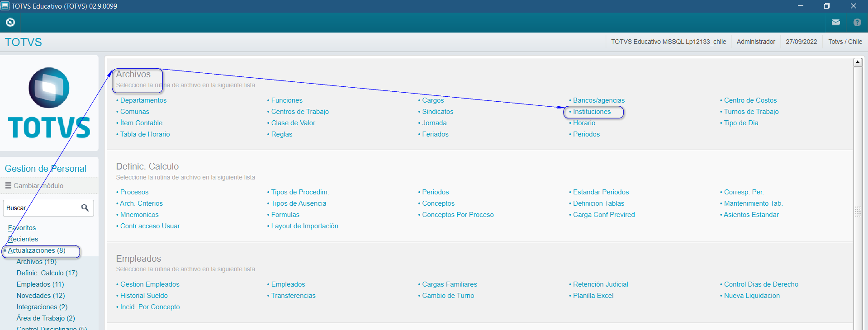Open Definicion Tablas link
This screenshot has height=330, width=868.
[598, 203]
